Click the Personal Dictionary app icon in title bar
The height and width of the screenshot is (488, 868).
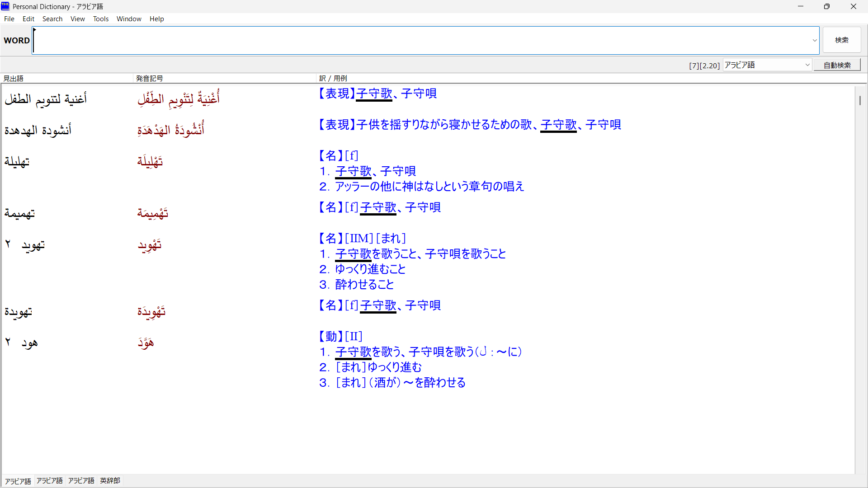5,6
